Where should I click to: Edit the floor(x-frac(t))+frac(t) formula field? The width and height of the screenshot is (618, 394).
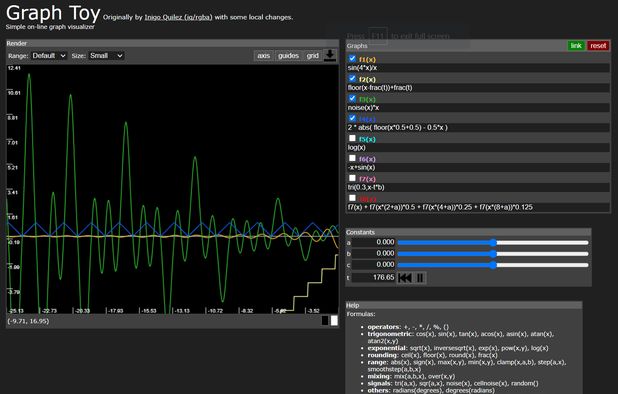click(478, 88)
